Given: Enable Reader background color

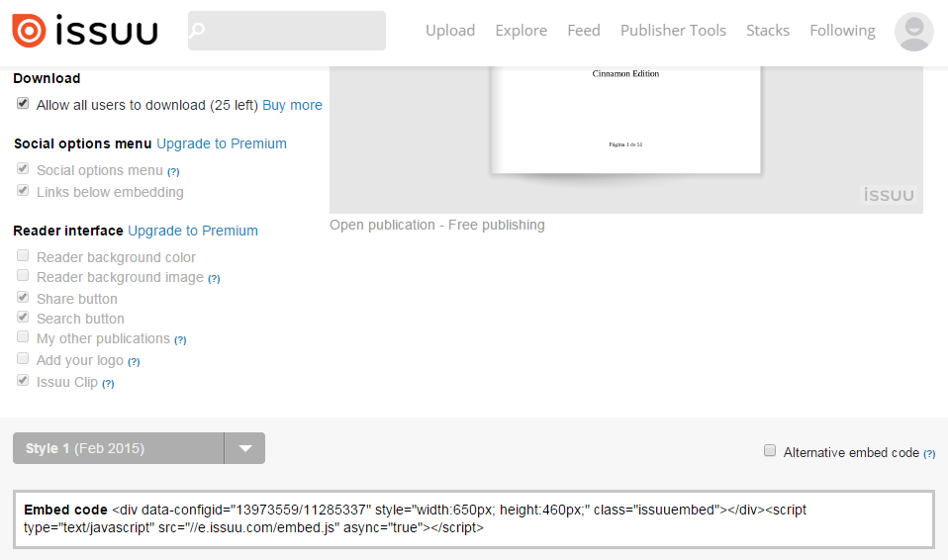Looking at the screenshot, I should [23, 256].
